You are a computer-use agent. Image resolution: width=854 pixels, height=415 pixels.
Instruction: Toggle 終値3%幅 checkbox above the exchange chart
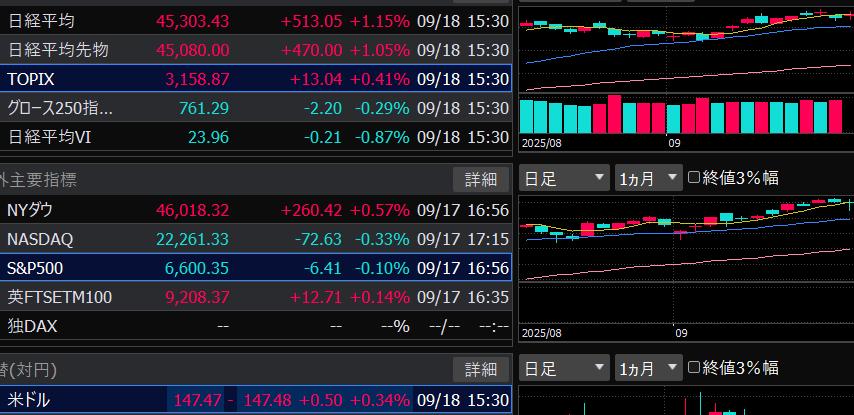pos(695,368)
